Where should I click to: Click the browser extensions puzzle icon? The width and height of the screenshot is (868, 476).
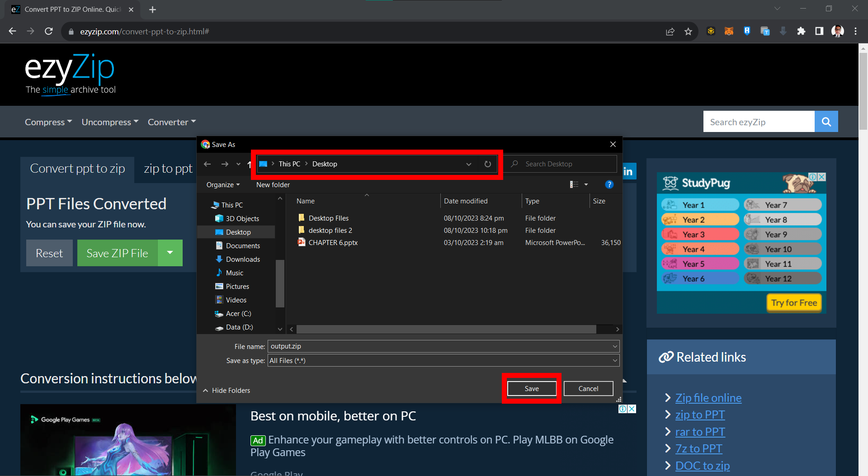801,31
